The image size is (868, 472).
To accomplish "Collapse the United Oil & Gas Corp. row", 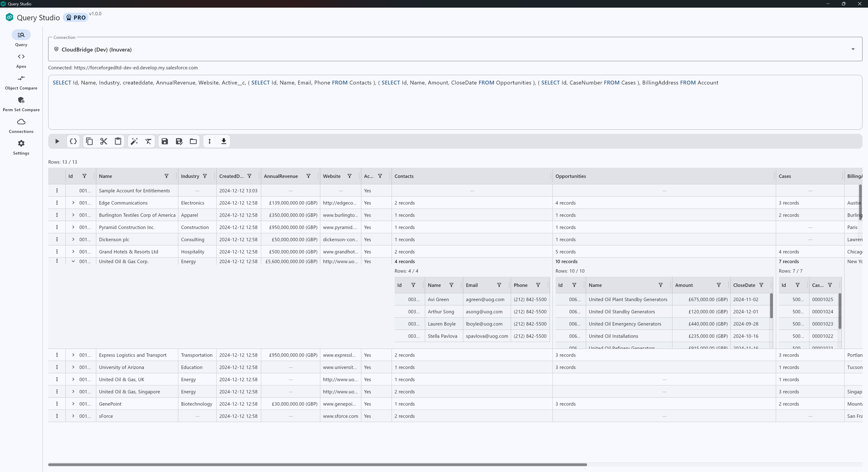I will click(x=73, y=262).
